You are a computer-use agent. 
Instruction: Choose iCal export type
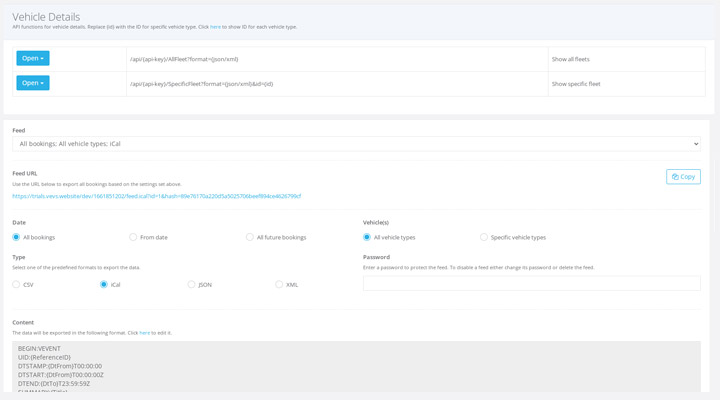[x=104, y=284]
